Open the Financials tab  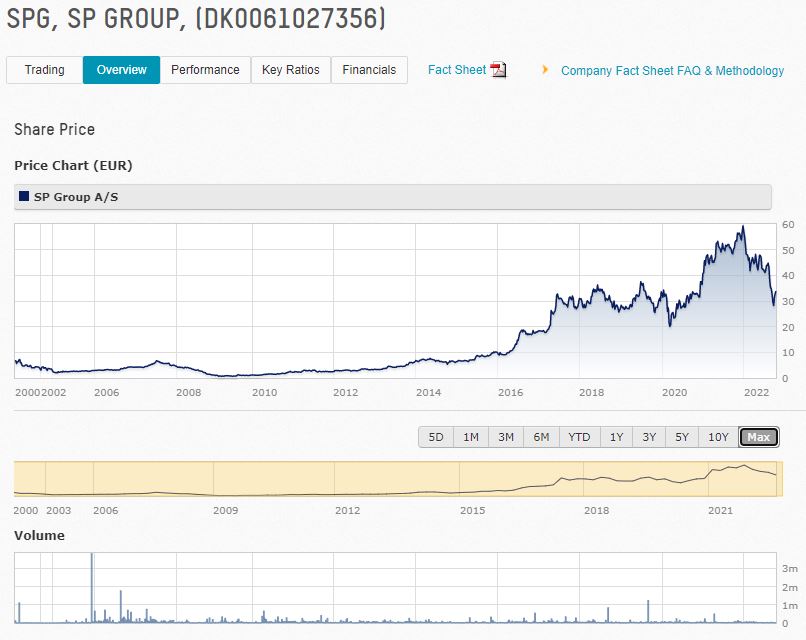(369, 70)
